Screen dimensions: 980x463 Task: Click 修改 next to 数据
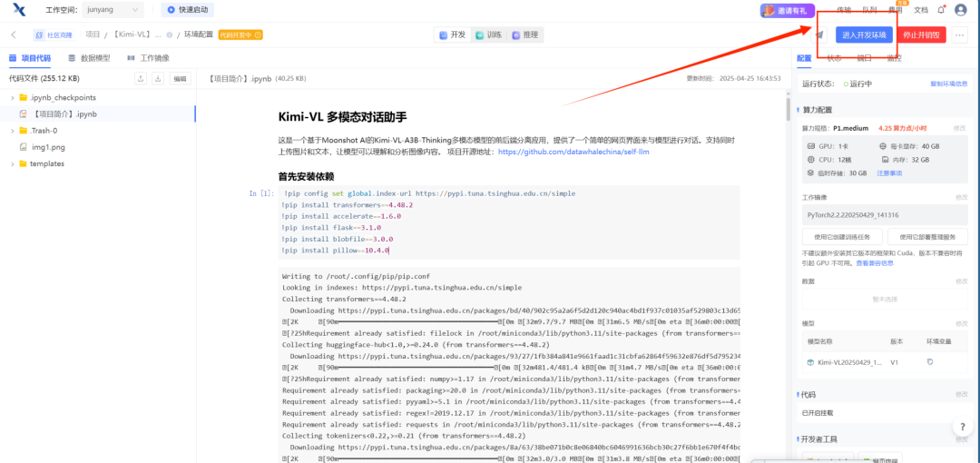tap(961, 281)
